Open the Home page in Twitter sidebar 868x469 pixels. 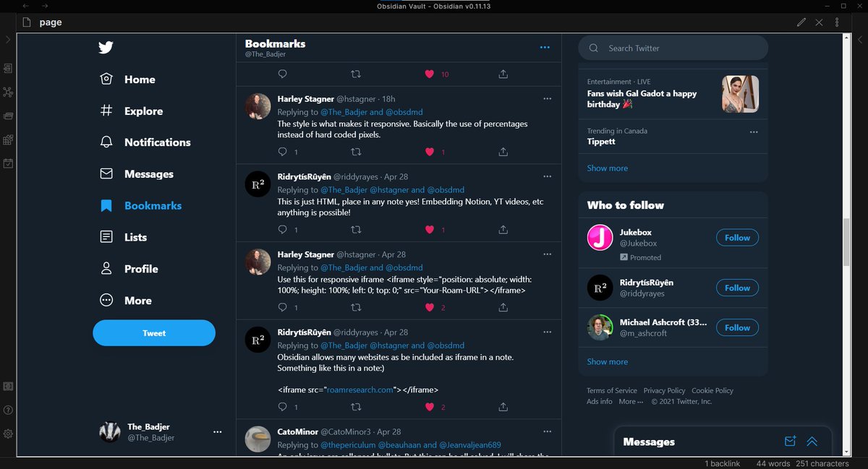pyautogui.click(x=127, y=79)
